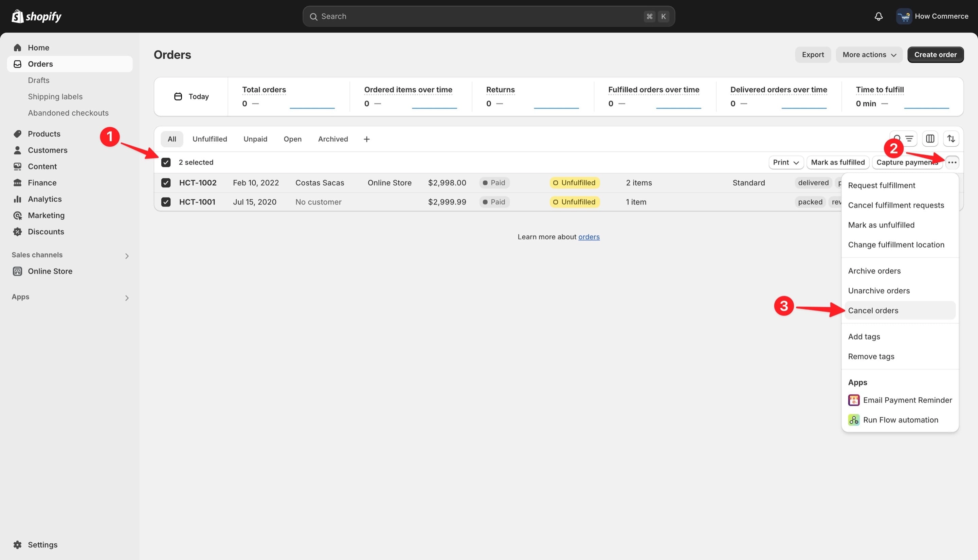This screenshot has height=560, width=978.
Task: Click the three-dots more bulk actions button
Action: pyautogui.click(x=952, y=162)
